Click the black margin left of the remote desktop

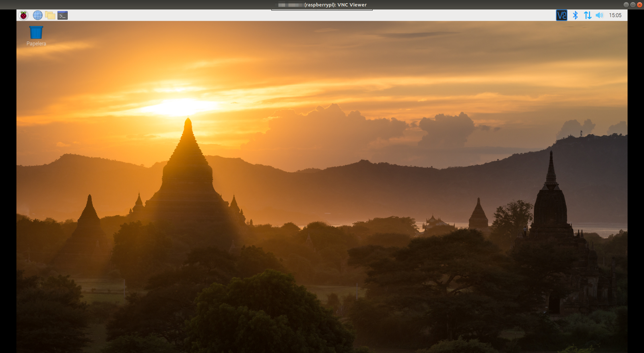8,181
